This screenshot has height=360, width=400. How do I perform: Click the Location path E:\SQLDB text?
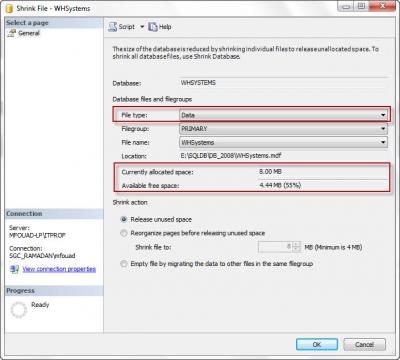point(231,156)
